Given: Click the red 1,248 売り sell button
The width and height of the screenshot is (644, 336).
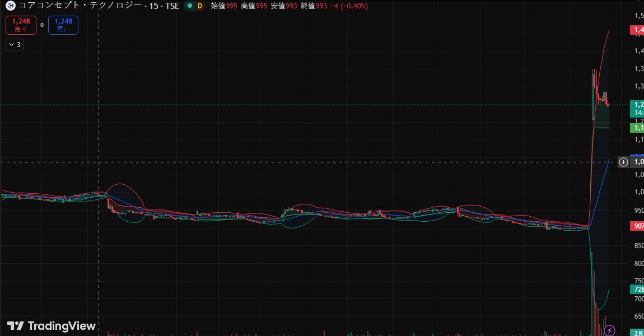Looking at the screenshot, I should [21, 25].
